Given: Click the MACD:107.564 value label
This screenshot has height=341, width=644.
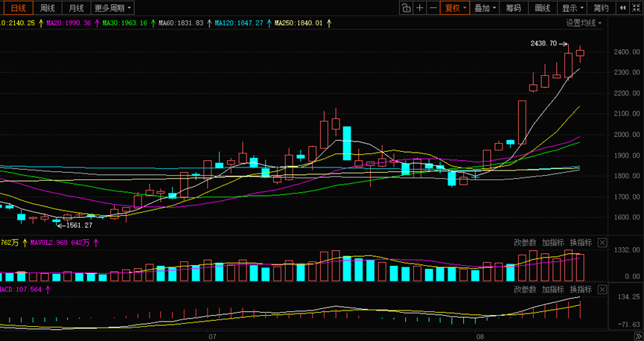Looking at the screenshot, I should [21, 290].
